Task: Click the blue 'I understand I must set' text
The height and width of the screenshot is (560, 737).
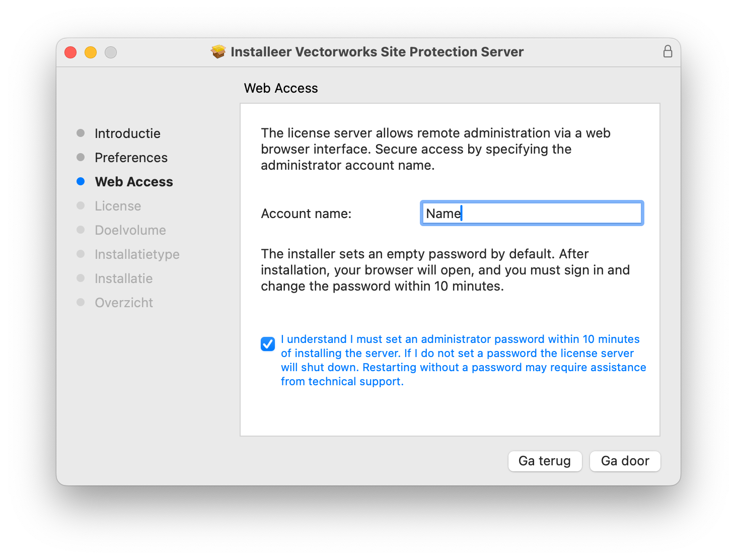Action: pos(463,360)
